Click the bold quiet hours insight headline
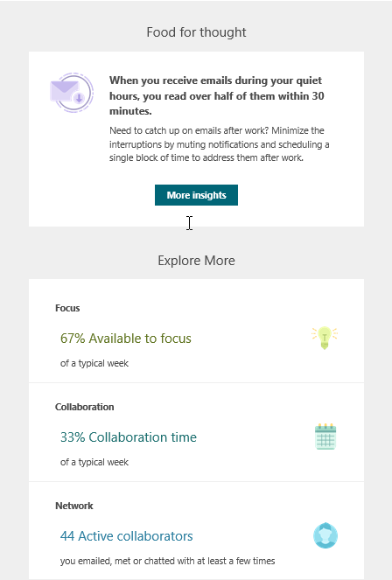The width and height of the screenshot is (392, 580). pyautogui.click(x=217, y=96)
